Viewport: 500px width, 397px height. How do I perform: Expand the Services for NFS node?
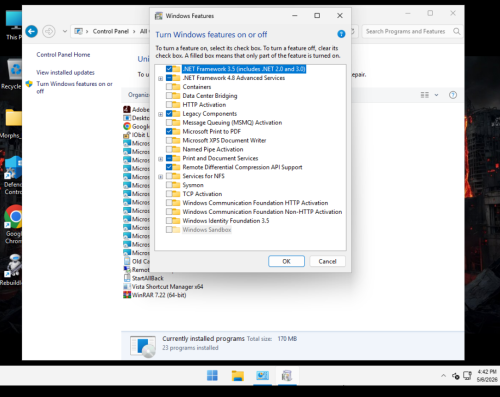pyautogui.click(x=161, y=177)
